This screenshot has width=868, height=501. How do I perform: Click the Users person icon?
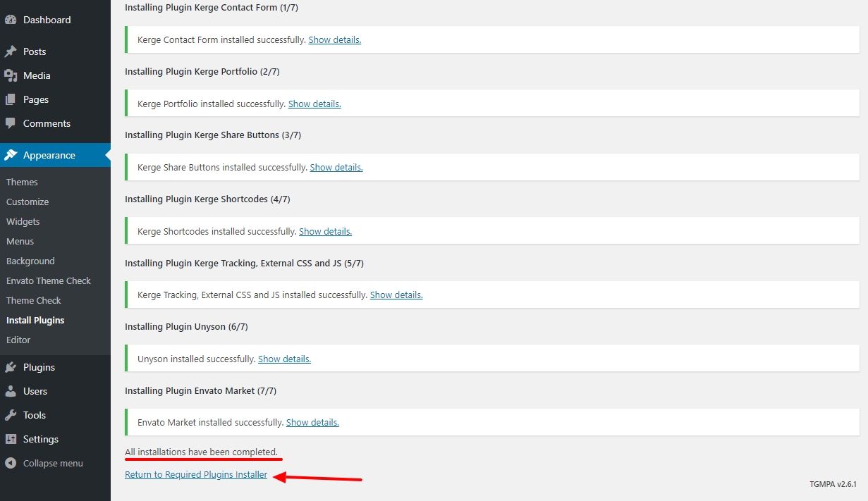(11, 391)
